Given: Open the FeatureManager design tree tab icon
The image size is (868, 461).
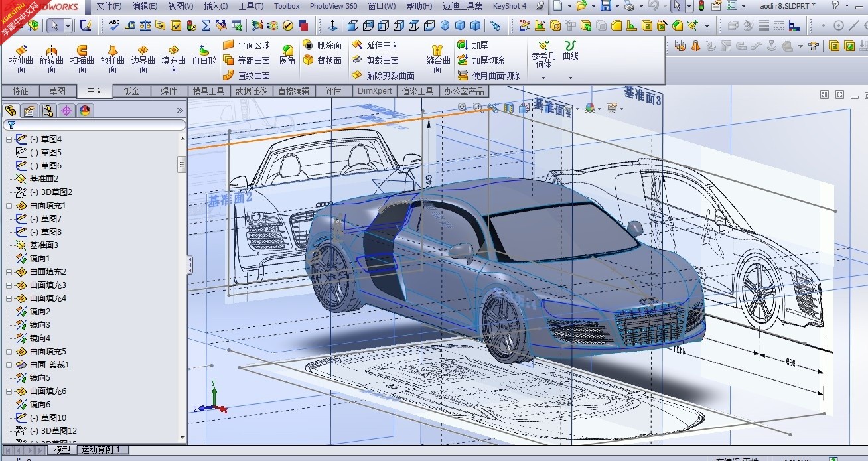Looking at the screenshot, I should pos(10,111).
